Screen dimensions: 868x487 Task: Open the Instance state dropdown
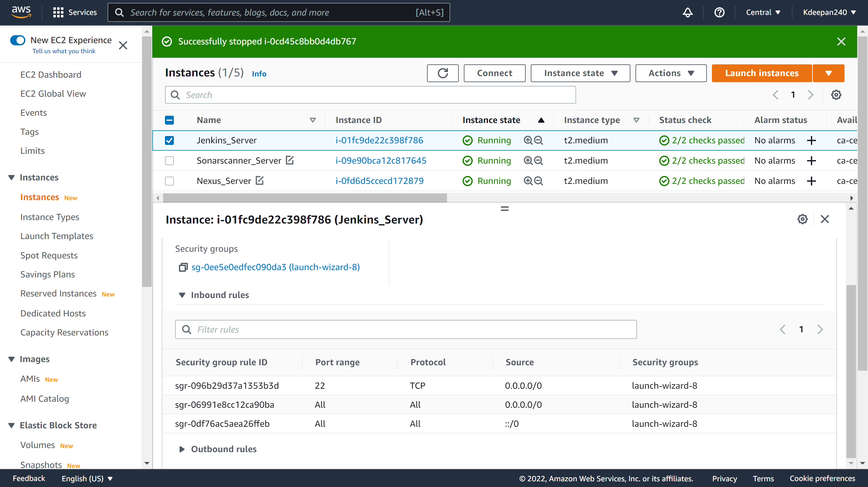[580, 73]
